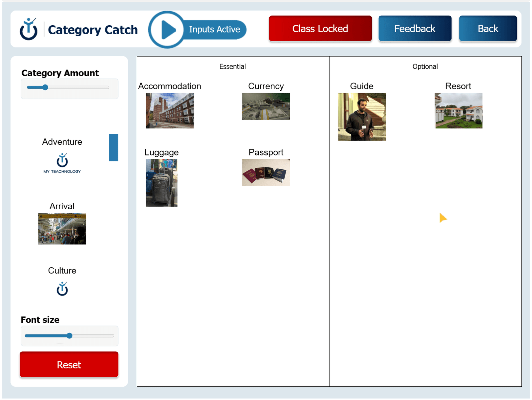Click the Essential category heading
This screenshot has width=532, height=400.
(x=233, y=67)
